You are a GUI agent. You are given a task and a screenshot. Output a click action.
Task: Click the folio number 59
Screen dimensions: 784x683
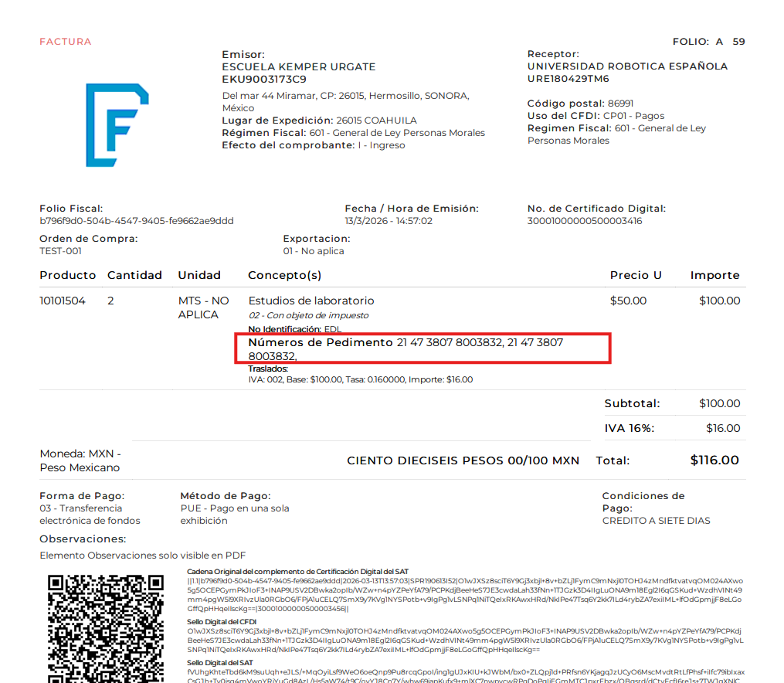coord(738,42)
